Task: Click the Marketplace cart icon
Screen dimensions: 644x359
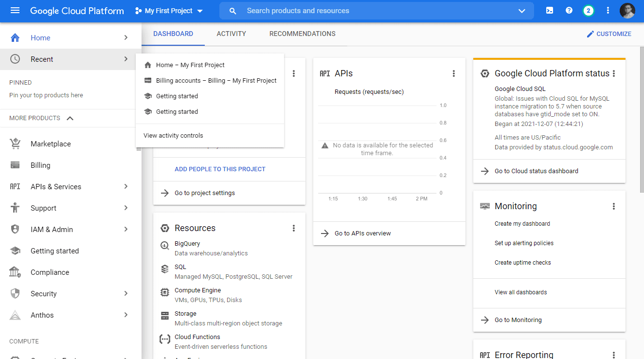Action: click(x=15, y=144)
